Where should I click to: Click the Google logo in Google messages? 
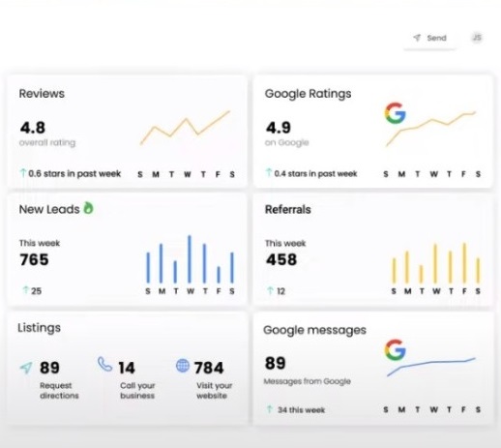(x=396, y=350)
